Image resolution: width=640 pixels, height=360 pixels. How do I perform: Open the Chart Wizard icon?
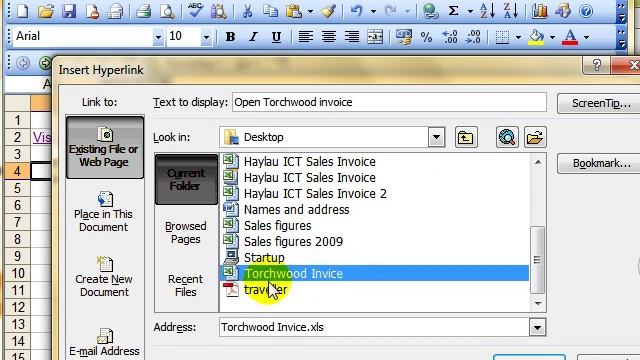[540, 11]
